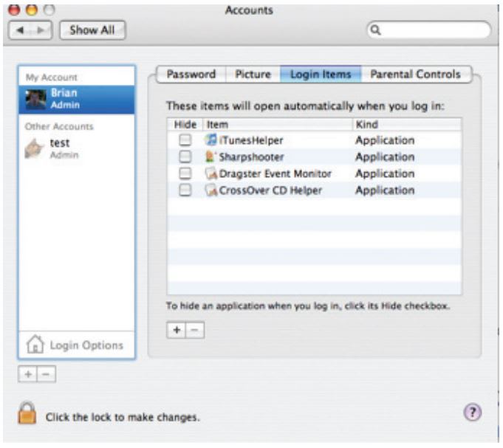Click the iTunesHelper application icon
Image resolution: width=503 pixels, height=448 pixels.
(x=211, y=140)
